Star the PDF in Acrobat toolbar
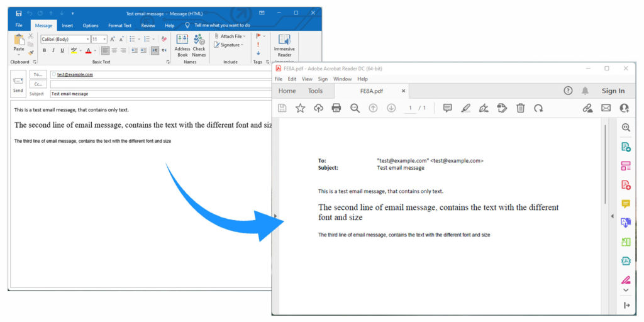 (x=300, y=108)
